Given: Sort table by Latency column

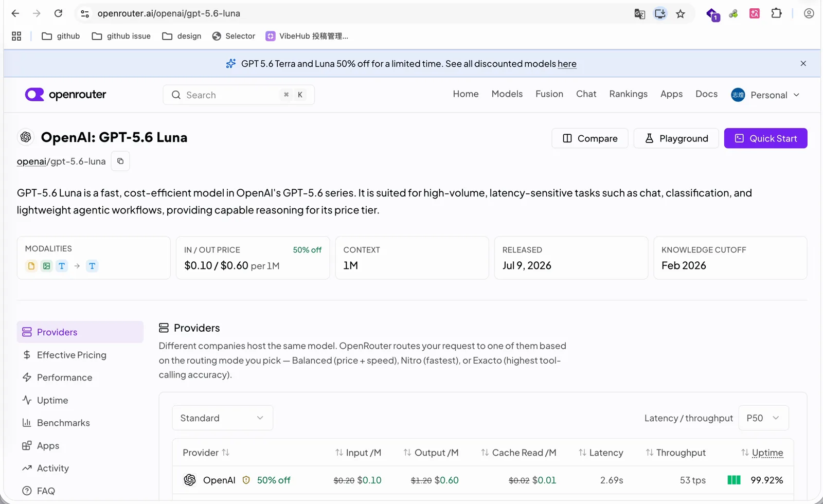Looking at the screenshot, I should [x=601, y=453].
